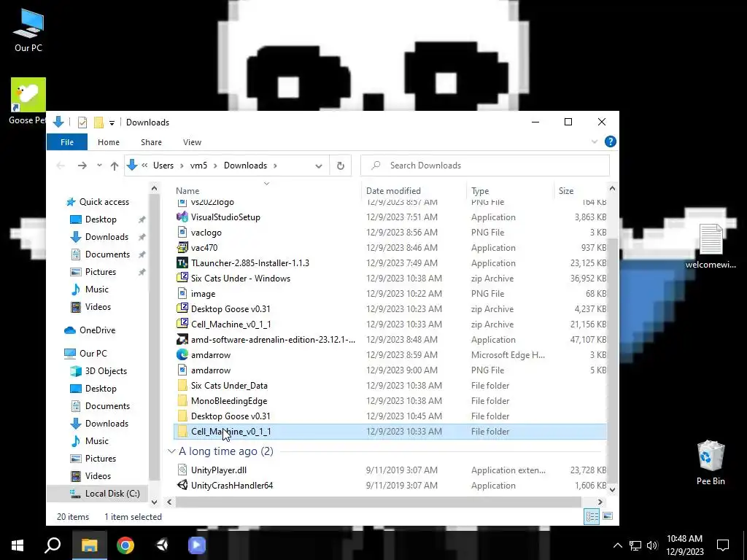
Task: Select the amdarrow Microsoft Edge HTML file
Action: (391, 355)
